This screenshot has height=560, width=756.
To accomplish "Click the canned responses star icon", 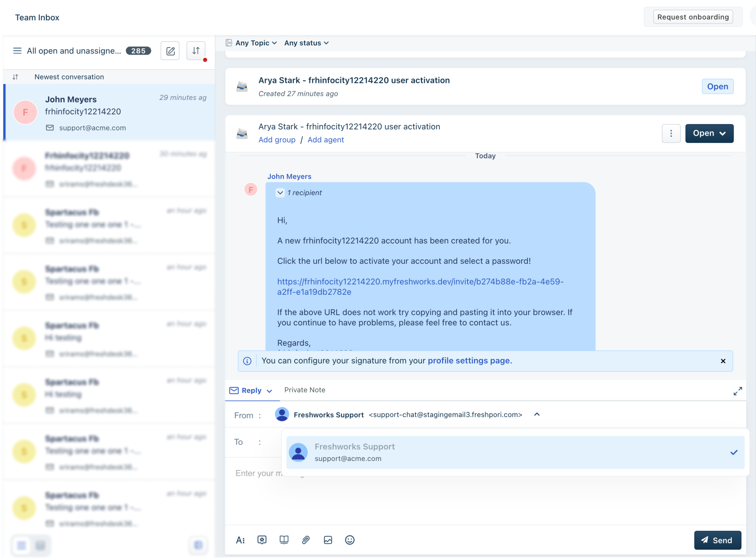I will (x=262, y=540).
